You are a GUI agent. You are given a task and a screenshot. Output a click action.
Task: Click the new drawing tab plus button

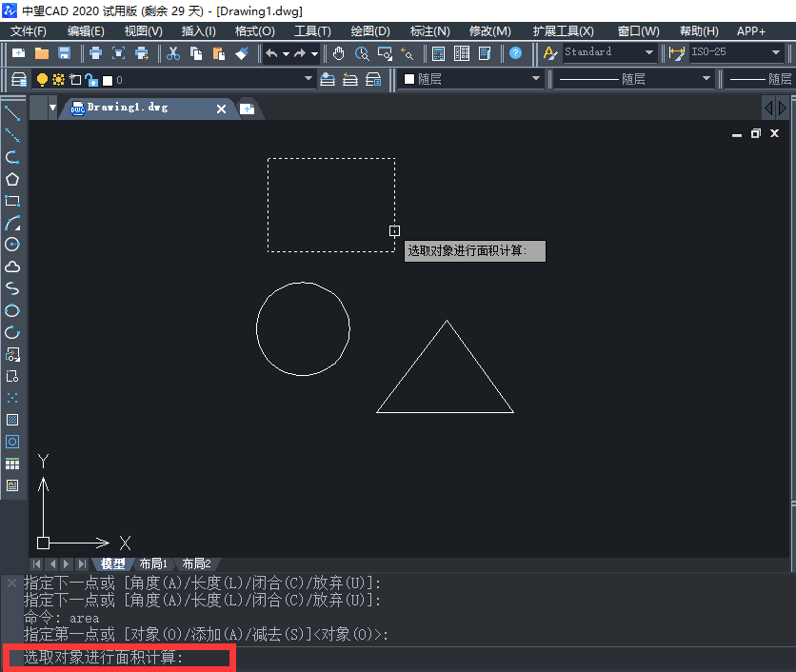247,109
